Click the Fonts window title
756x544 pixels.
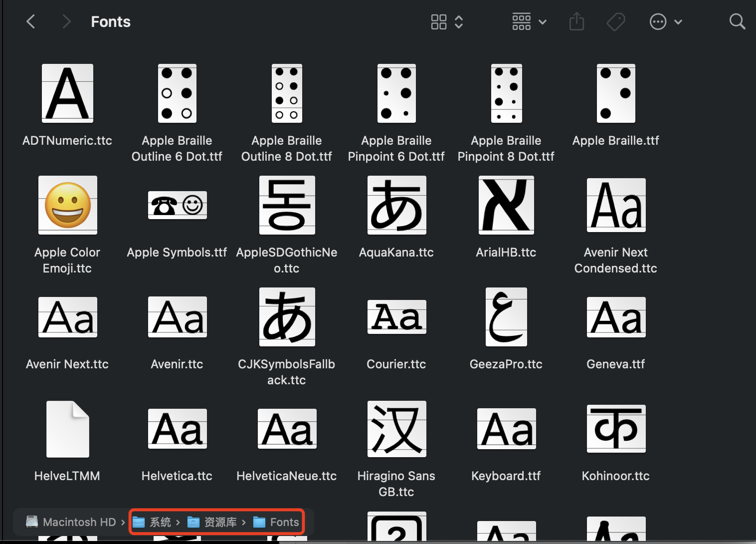pos(111,22)
